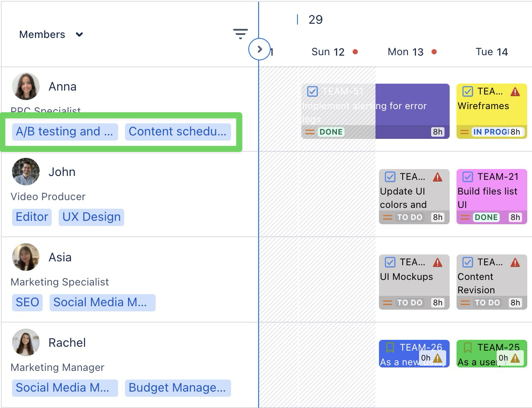Open the DONE status on Build files list UI
532x408 pixels.
point(486,217)
